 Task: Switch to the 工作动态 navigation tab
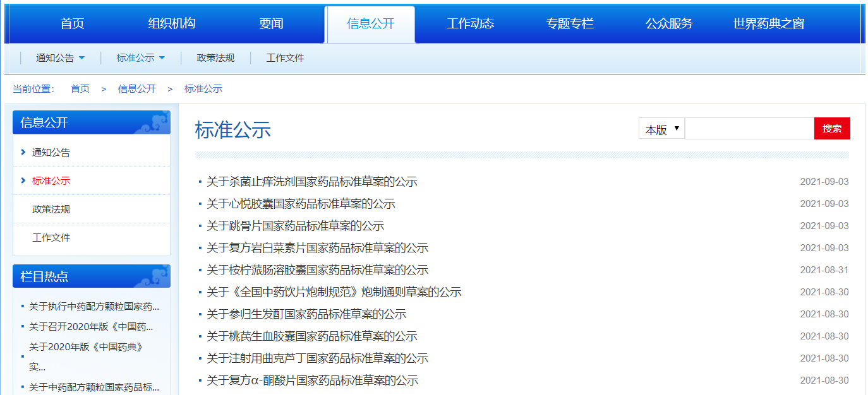[470, 24]
